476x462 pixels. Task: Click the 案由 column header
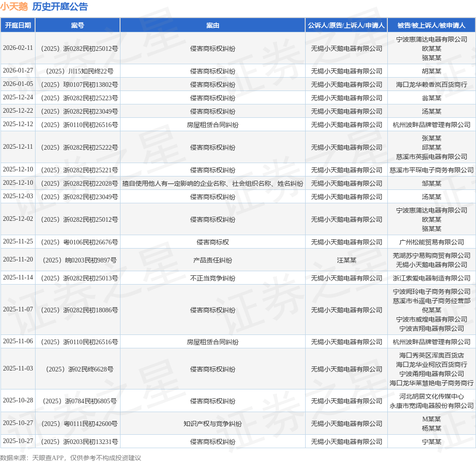[212, 25]
